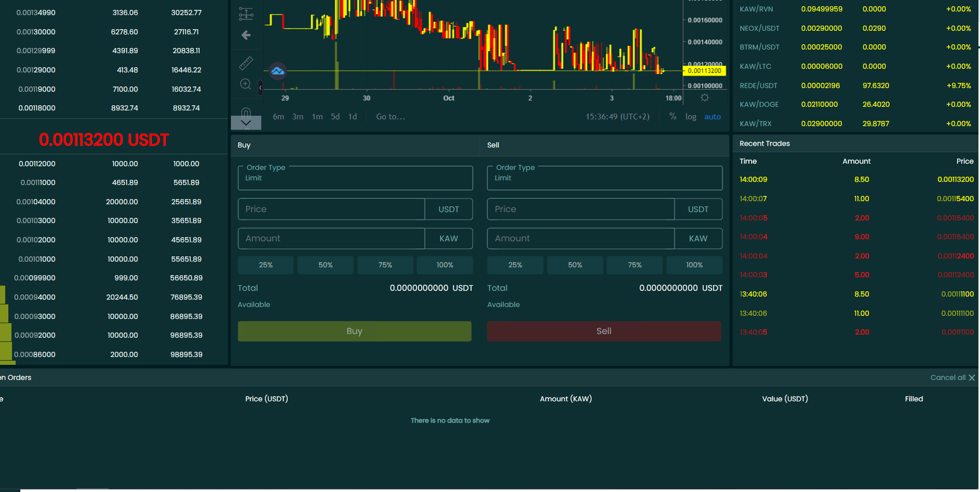The height and width of the screenshot is (492, 980).
Task: Open the chart prediction and measurement tools icon
Action: [x=246, y=14]
